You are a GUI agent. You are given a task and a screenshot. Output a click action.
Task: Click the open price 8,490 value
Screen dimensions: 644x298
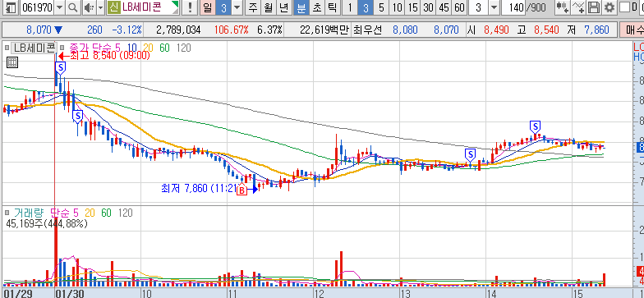[496, 30]
